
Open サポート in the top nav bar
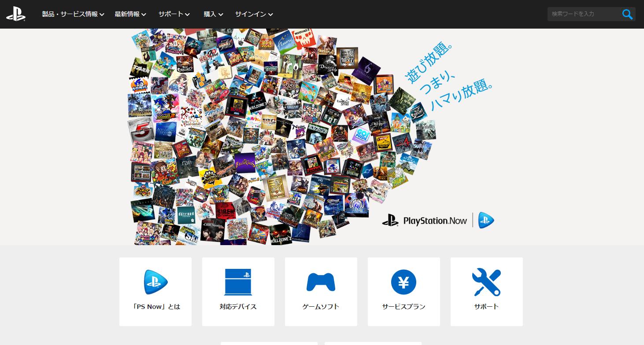(x=171, y=14)
